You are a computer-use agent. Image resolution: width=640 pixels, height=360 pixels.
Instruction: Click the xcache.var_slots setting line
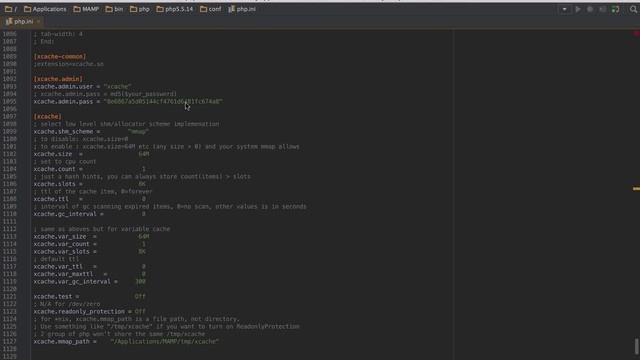(x=90, y=251)
